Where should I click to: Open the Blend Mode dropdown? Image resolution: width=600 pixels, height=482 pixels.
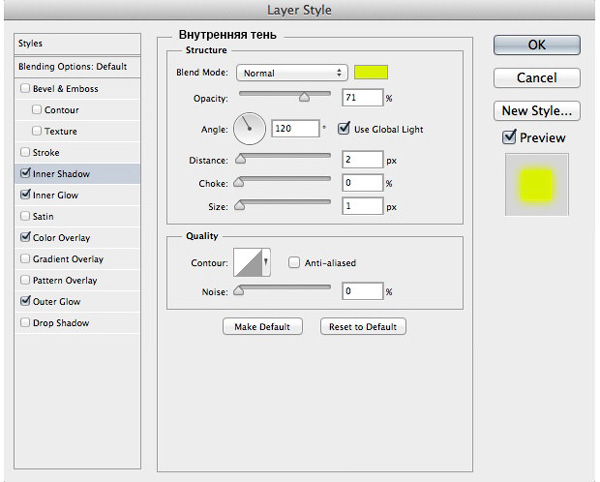click(x=292, y=73)
